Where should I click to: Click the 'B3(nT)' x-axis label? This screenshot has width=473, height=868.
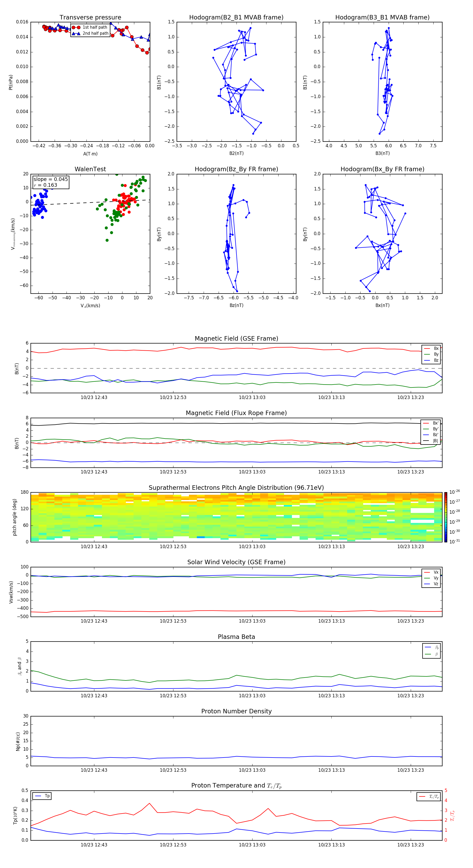[x=382, y=153]
